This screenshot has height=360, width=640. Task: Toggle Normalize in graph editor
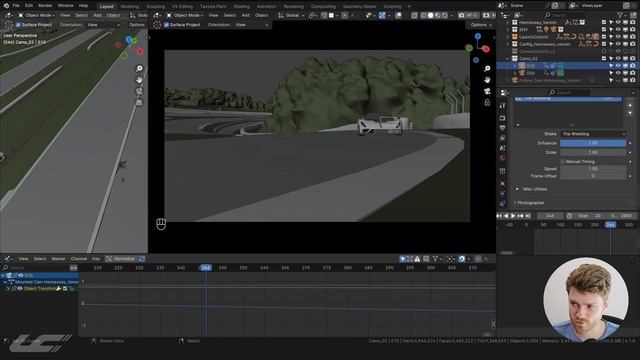(x=120, y=259)
